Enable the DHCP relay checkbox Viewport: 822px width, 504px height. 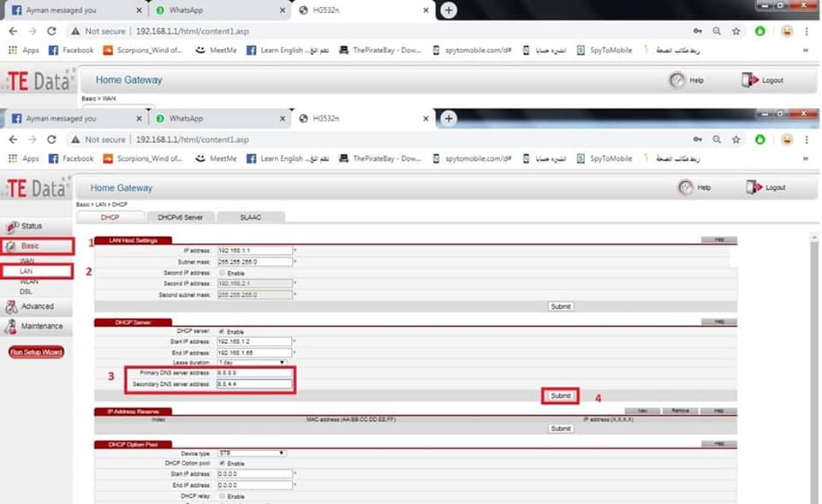pyautogui.click(x=223, y=495)
